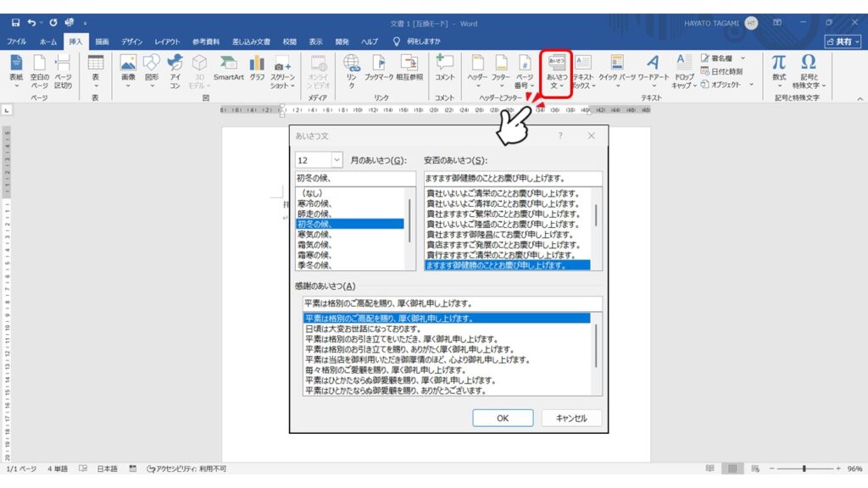Viewport: 868px width, 488px height.
Task: Open the ファイル tab
Action: 17,42
